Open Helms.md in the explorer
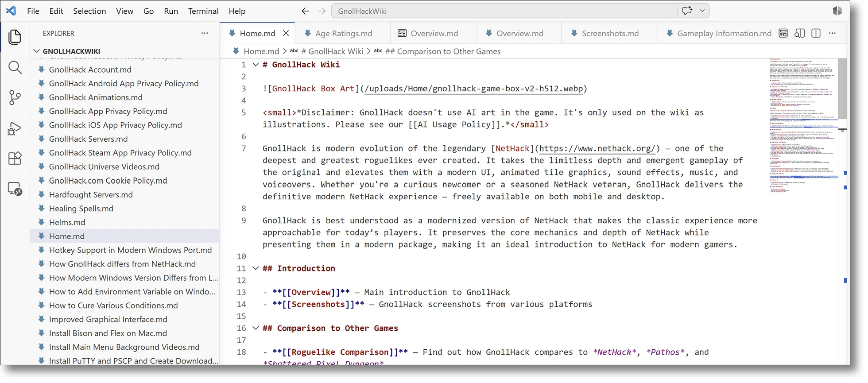Viewport: 868px width, 383px height. pyautogui.click(x=67, y=222)
